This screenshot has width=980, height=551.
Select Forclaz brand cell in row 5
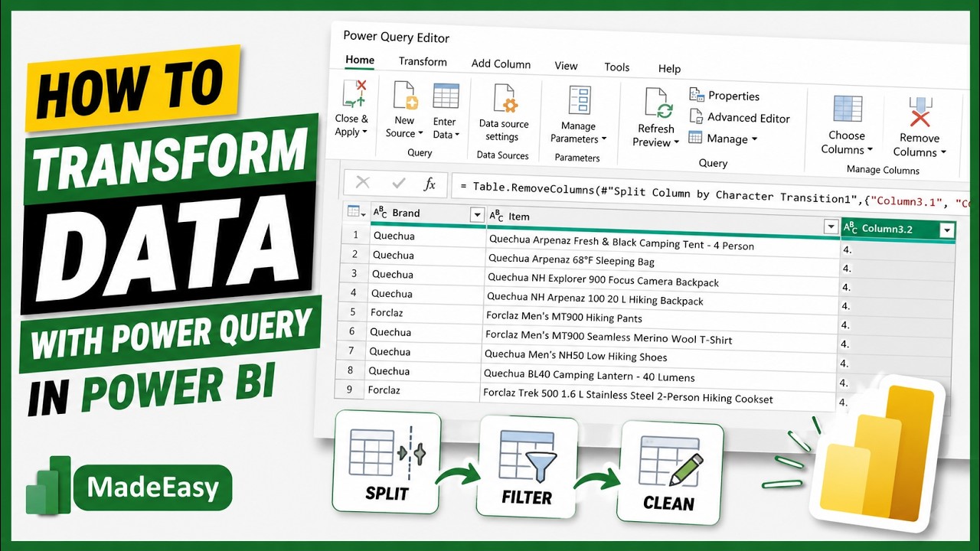pyautogui.click(x=426, y=314)
